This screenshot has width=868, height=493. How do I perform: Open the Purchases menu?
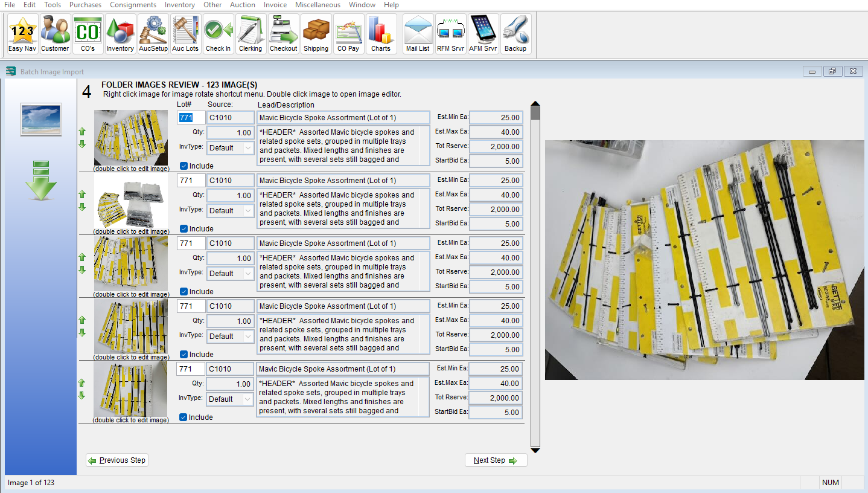[x=86, y=5]
